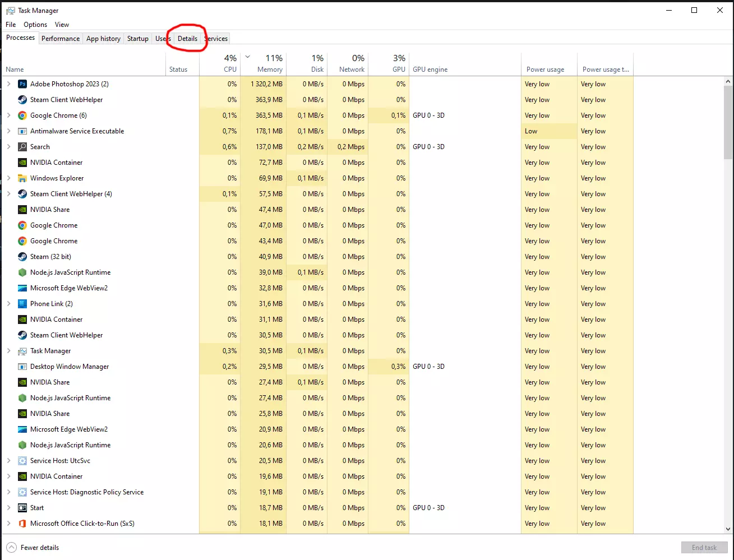The width and height of the screenshot is (734, 560).
Task: Click the scrollbar up arrow
Action: coord(728,81)
